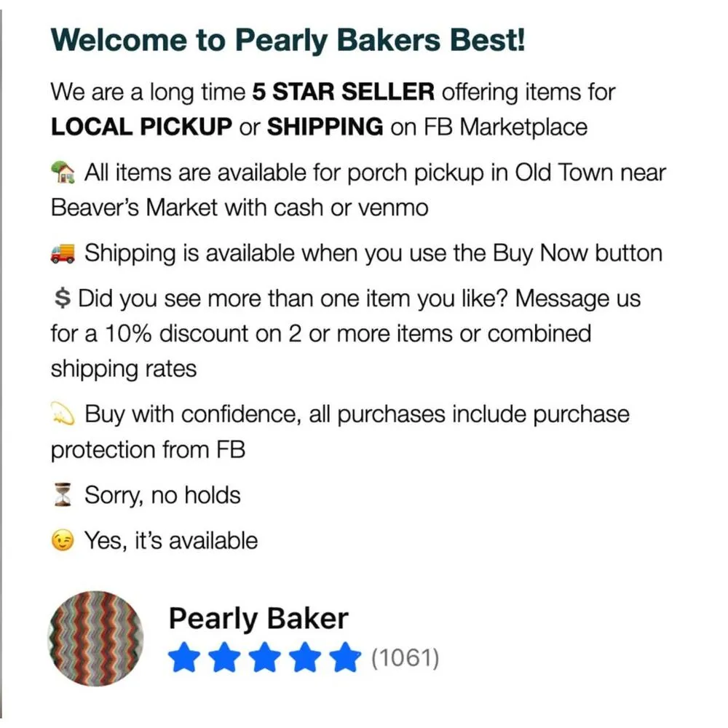728x728 pixels.
Task: Click the fifth blue rating star
Action: [x=346, y=659]
